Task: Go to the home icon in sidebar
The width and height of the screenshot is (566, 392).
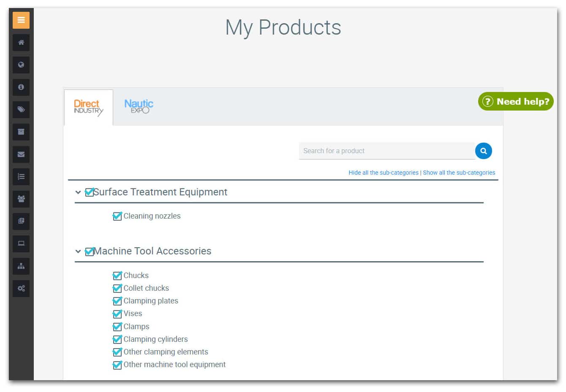Action: coord(21,43)
